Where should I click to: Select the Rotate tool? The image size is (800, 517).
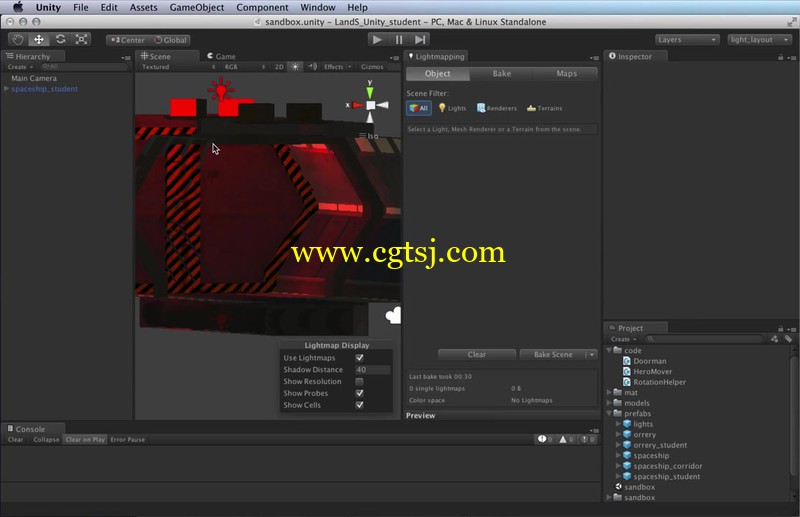click(60, 39)
